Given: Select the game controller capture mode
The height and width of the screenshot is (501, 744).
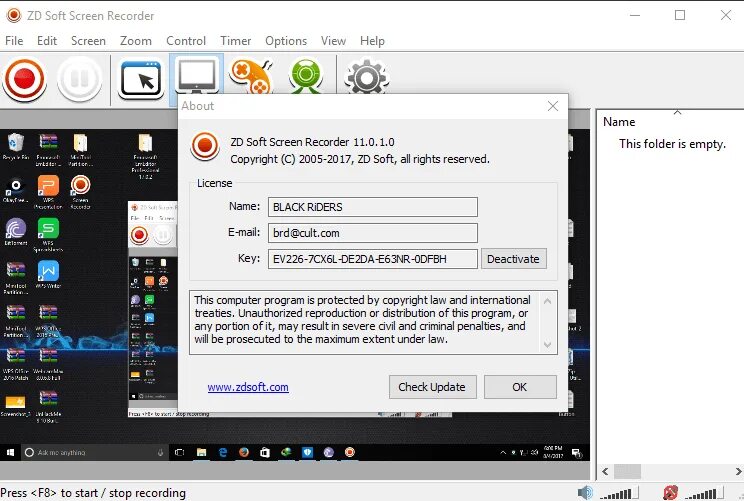Looking at the screenshot, I should 251,76.
